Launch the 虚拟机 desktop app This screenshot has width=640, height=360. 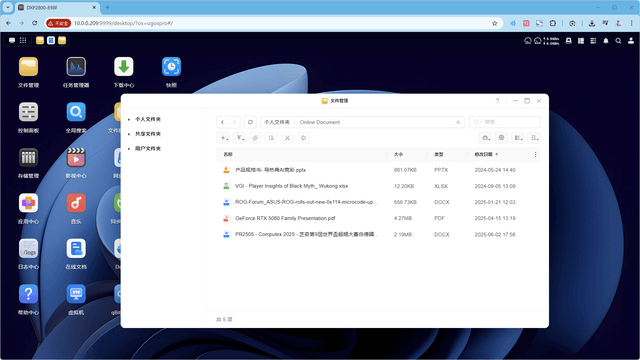point(76,294)
